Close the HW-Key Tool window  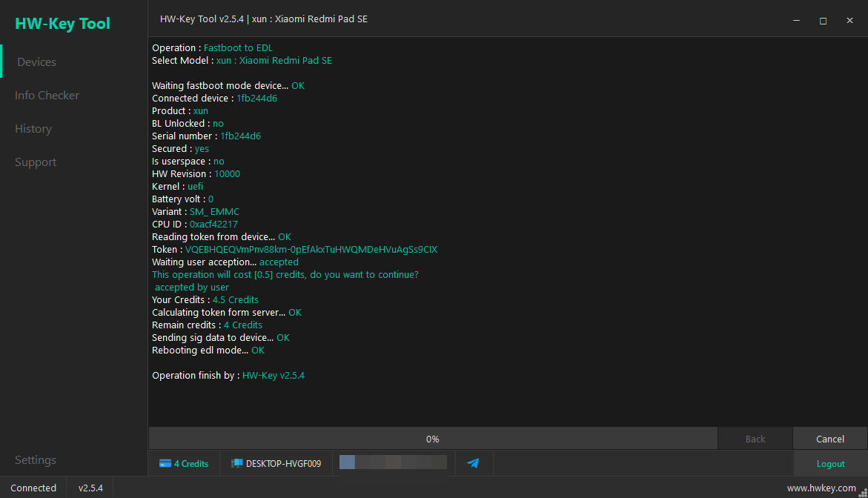(x=849, y=21)
